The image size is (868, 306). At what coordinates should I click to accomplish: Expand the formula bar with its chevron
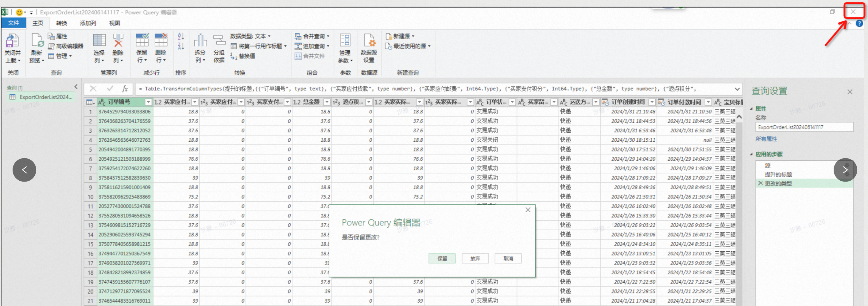tap(737, 89)
